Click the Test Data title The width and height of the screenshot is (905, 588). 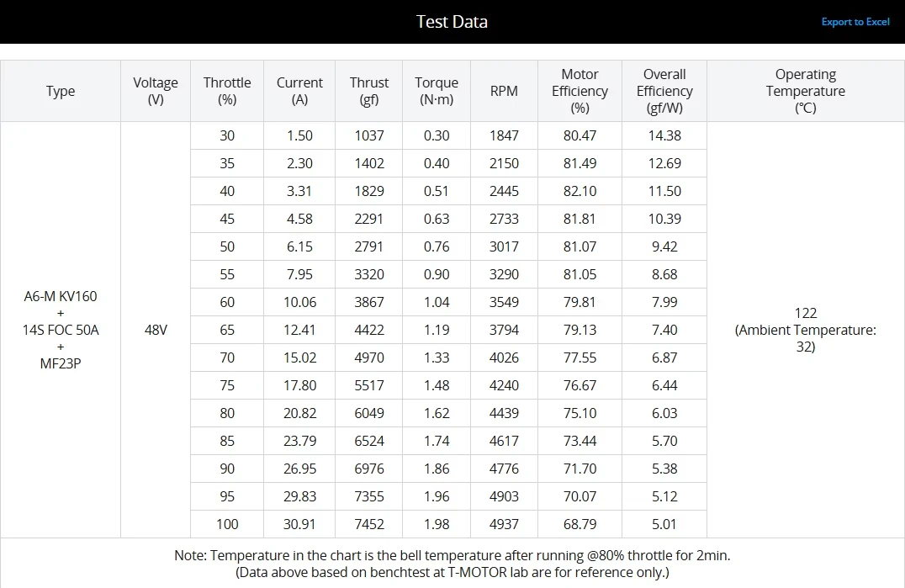[x=452, y=22]
